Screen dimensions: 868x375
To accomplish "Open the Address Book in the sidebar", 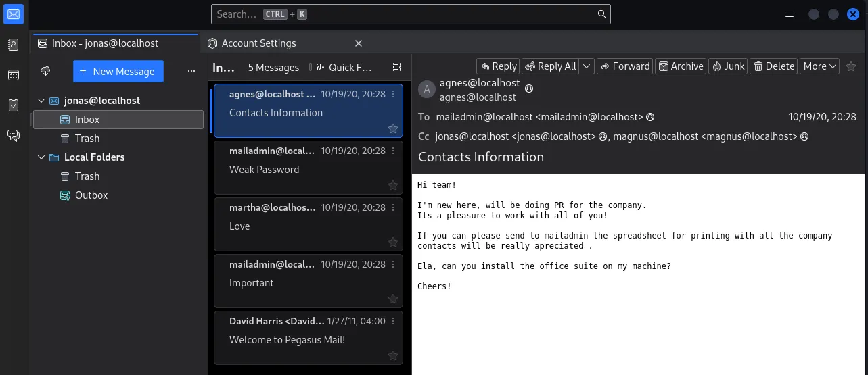I will (14, 45).
